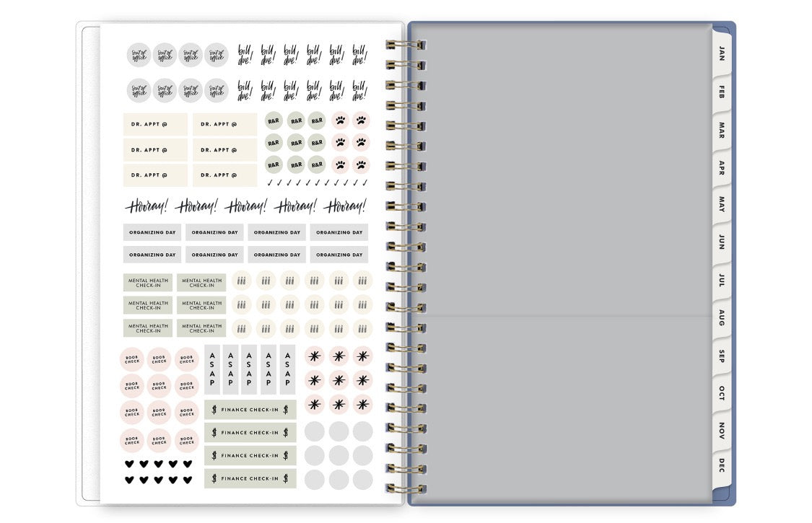This screenshot has height=523, width=812.
Task: Select the JUN month tab
Action: point(721,242)
